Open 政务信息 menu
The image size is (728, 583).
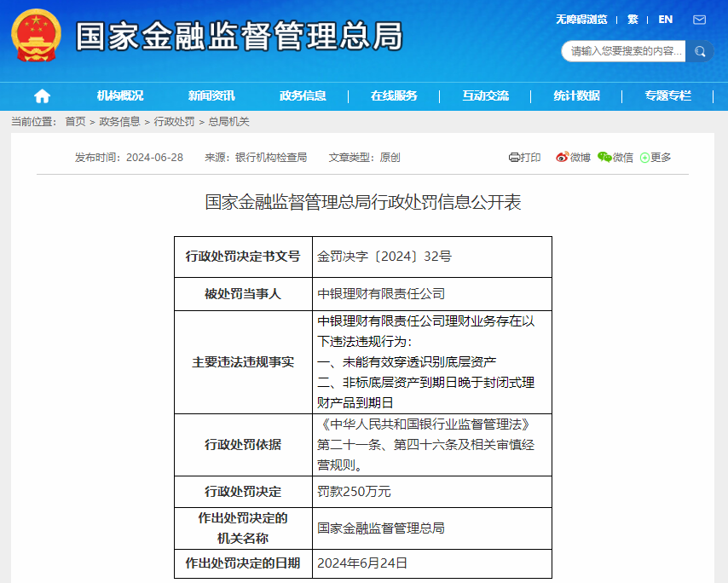303,95
